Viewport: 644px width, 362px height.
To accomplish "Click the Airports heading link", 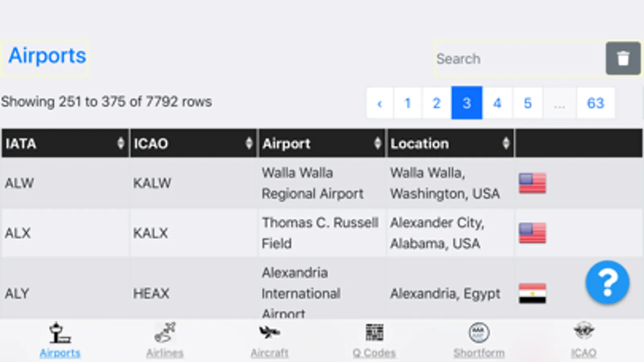I will [x=47, y=56].
